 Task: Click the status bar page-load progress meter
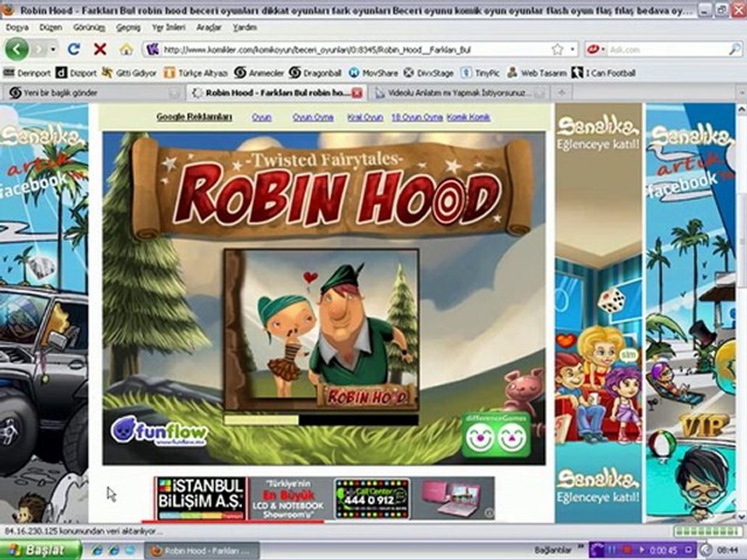(x=707, y=531)
